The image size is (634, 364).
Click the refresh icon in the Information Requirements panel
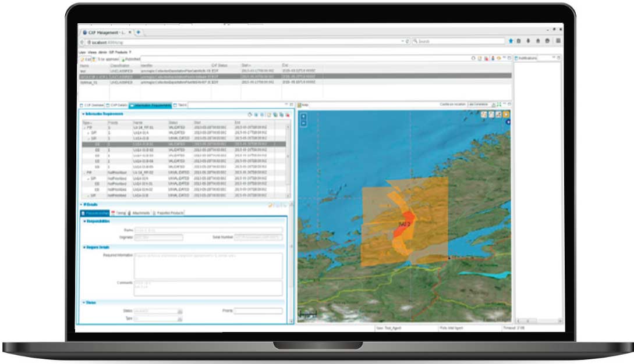250,115
